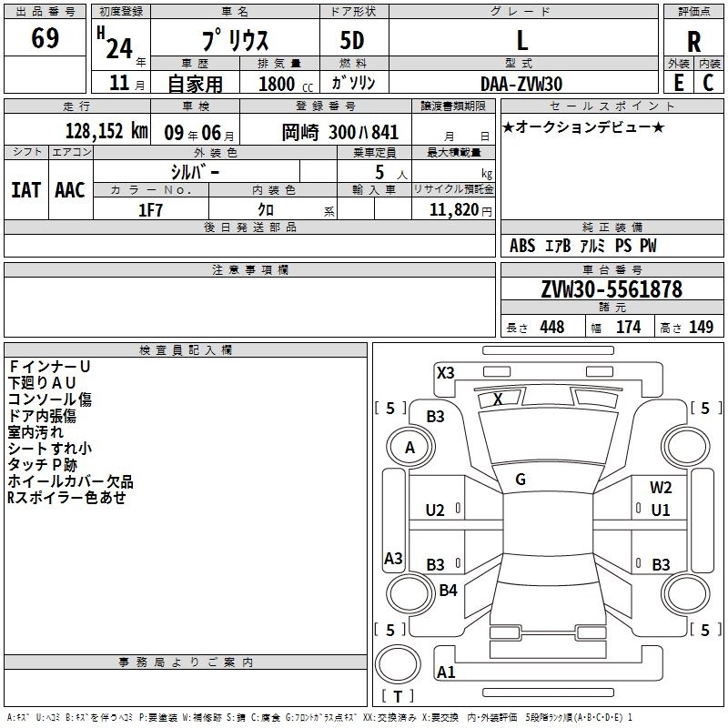Click the interior grade C cell
The image size is (728, 728).
pos(708,82)
